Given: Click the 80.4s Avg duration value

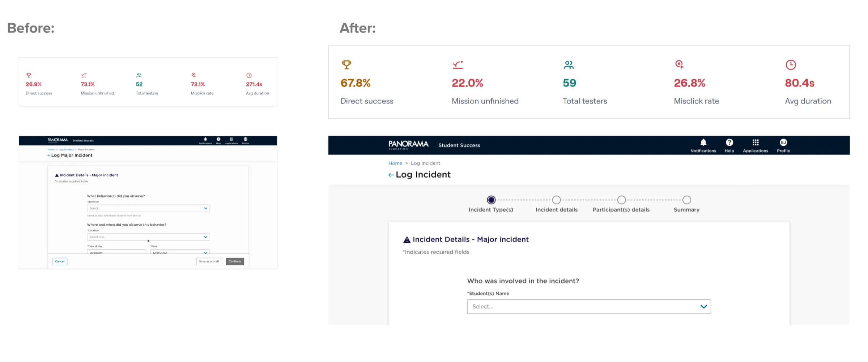Looking at the screenshot, I should (799, 83).
